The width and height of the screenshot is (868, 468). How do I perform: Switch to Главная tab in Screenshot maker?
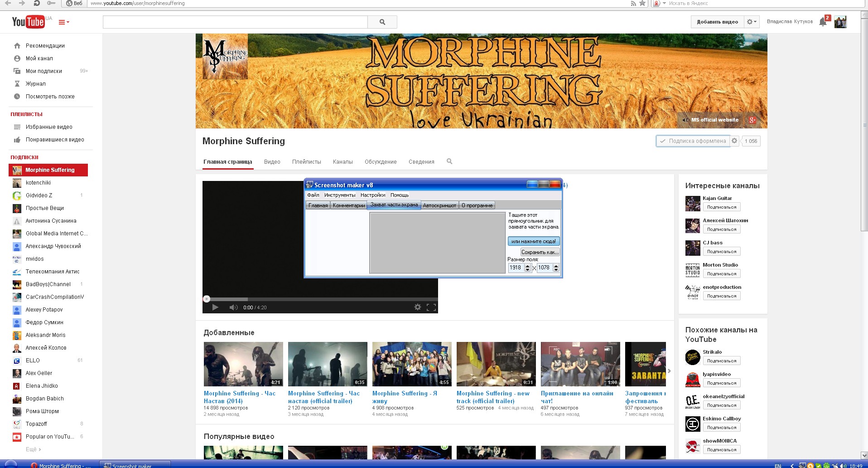318,205
